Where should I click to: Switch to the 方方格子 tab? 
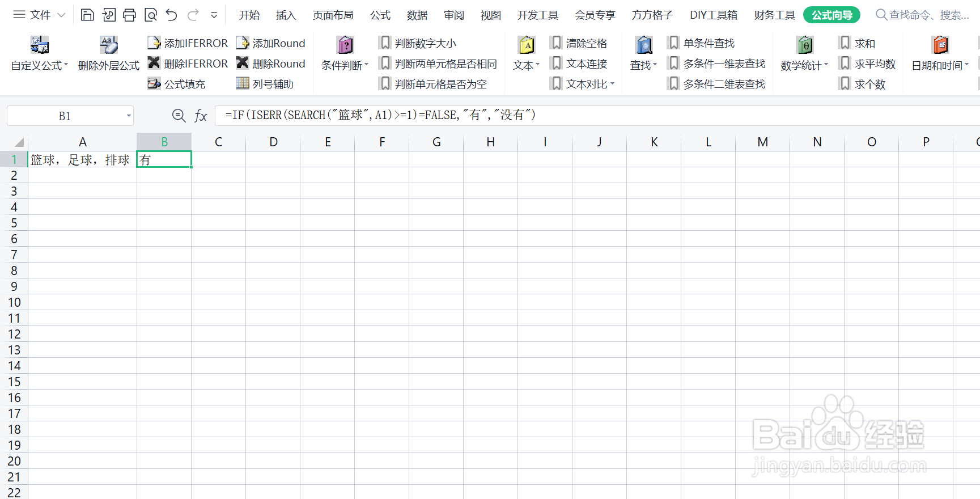[x=652, y=15]
